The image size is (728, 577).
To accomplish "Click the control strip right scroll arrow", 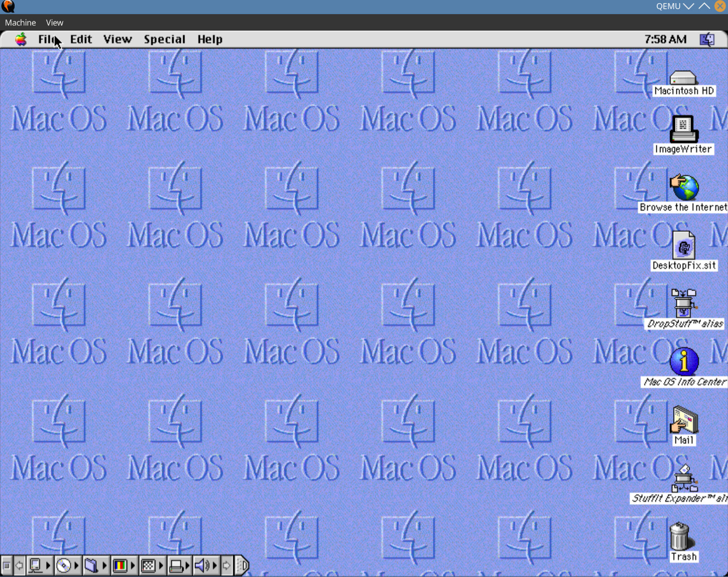I will click(x=227, y=566).
